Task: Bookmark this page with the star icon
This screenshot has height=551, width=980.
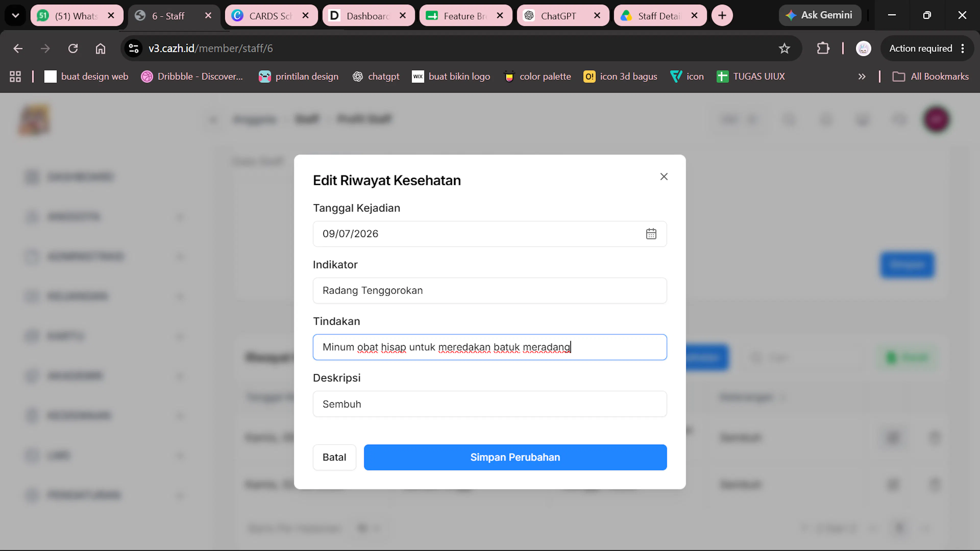Action: [784, 48]
